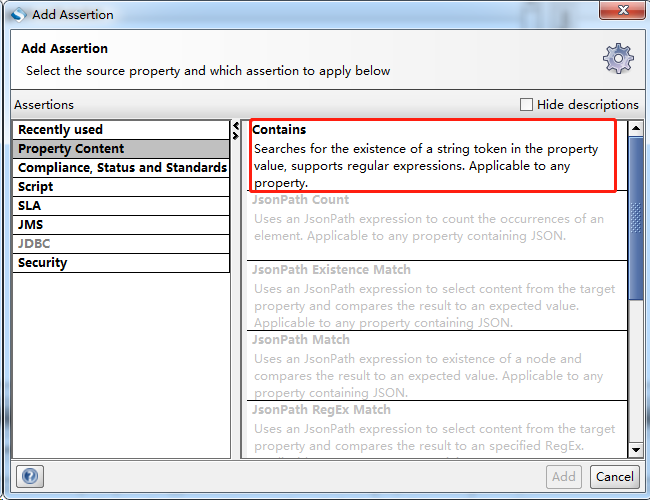650x500 pixels.
Task: Select the JsonPath RegEx Match assertion
Action: tap(437, 430)
